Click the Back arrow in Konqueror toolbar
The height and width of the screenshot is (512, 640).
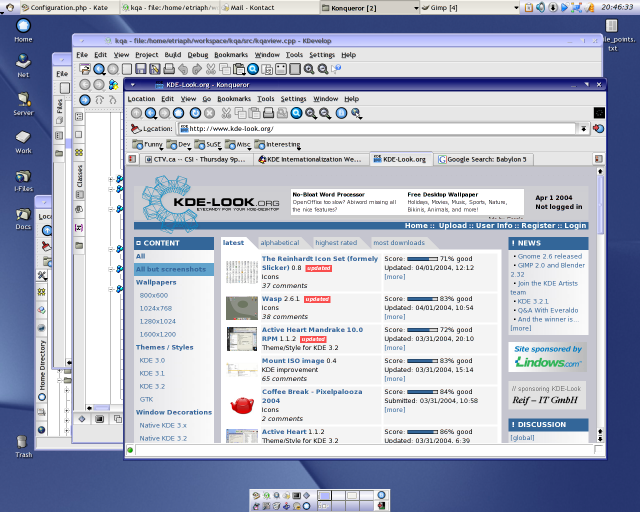pyautogui.click(x=151, y=113)
